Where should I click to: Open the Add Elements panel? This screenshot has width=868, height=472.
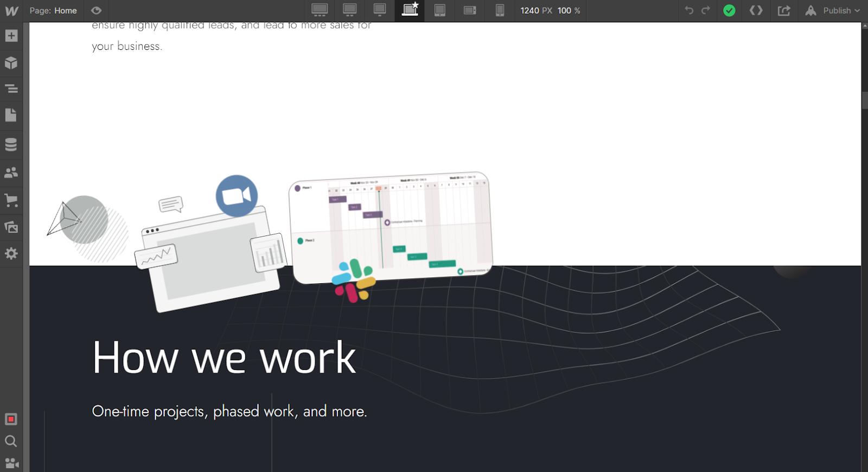click(11, 36)
